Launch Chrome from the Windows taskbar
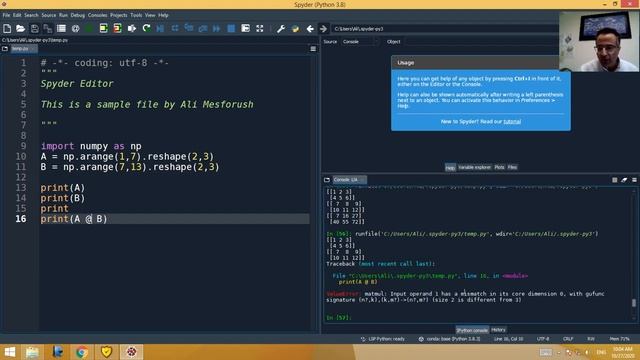Image resolution: width=640 pixels, height=360 pixels. (x=82, y=352)
